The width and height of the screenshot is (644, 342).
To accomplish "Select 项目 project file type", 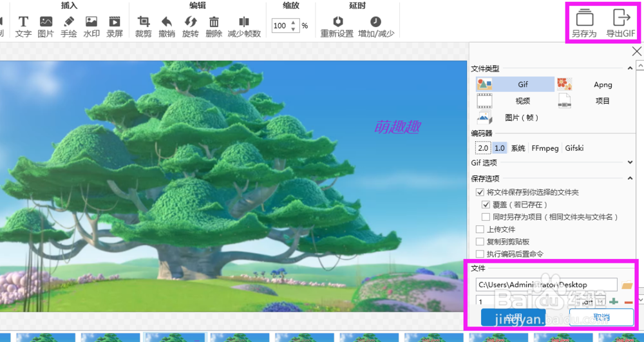I will pyautogui.click(x=594, y=100).
